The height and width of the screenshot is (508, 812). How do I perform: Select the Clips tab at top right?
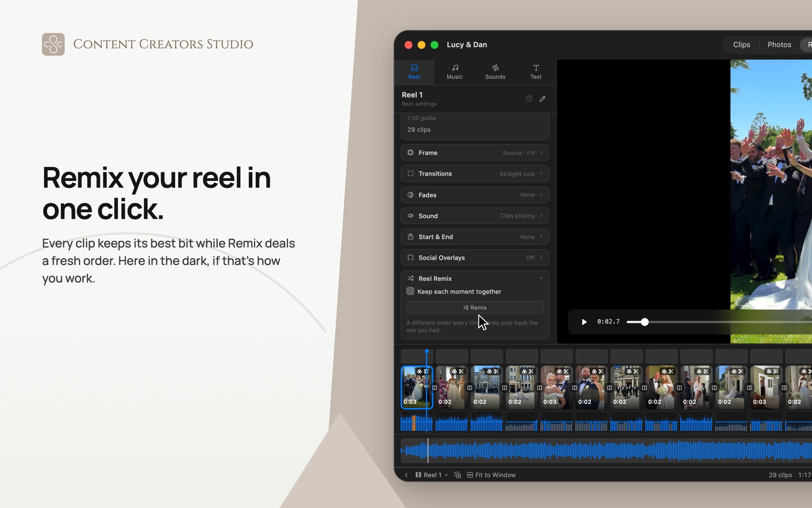coord(741,44)
